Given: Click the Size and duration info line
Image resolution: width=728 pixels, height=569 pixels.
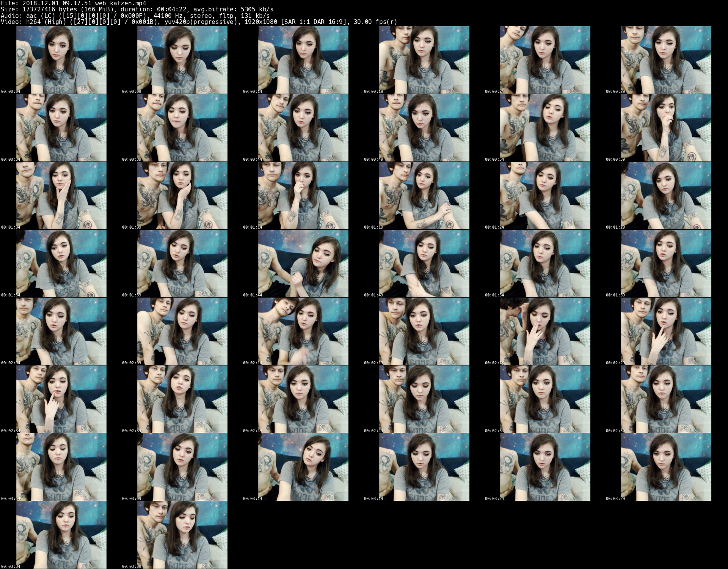Looking at the screenshot, I should [x=136, y=9].
